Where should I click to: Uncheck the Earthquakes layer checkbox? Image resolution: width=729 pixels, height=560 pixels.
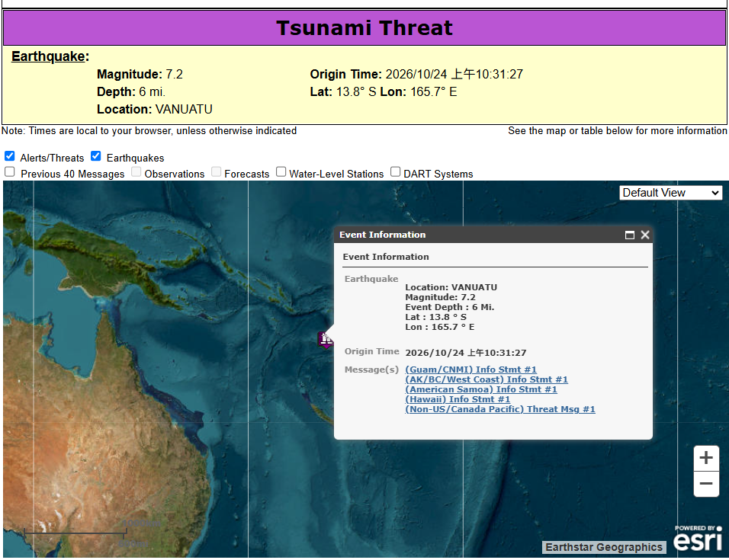click(x=96, y=156)
